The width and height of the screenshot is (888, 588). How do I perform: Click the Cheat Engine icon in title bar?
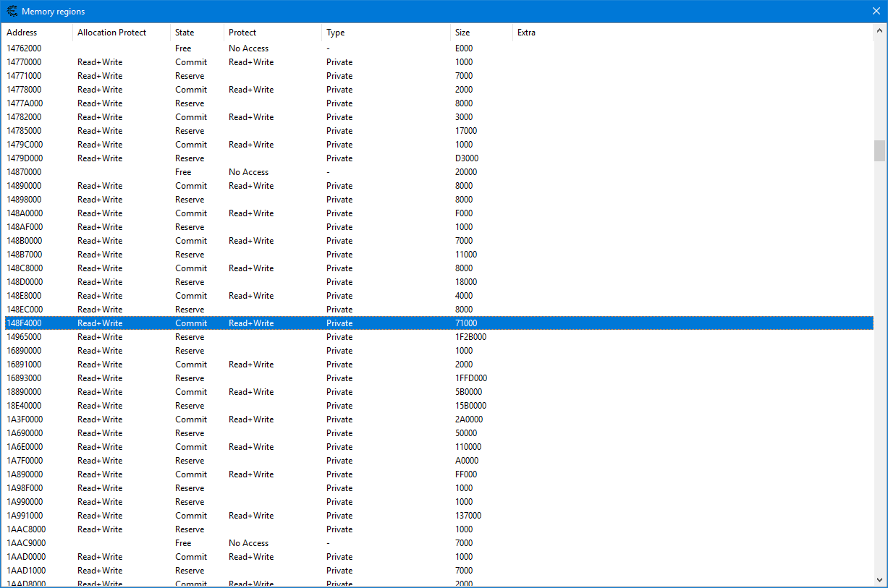[12, 12]
